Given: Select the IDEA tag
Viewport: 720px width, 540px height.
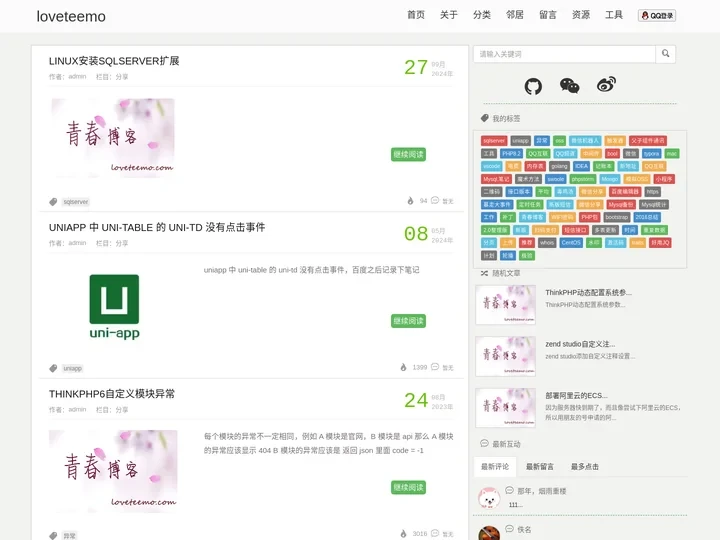Looking at the screenshot, I should pyautogui.click(x=581, y=166).
